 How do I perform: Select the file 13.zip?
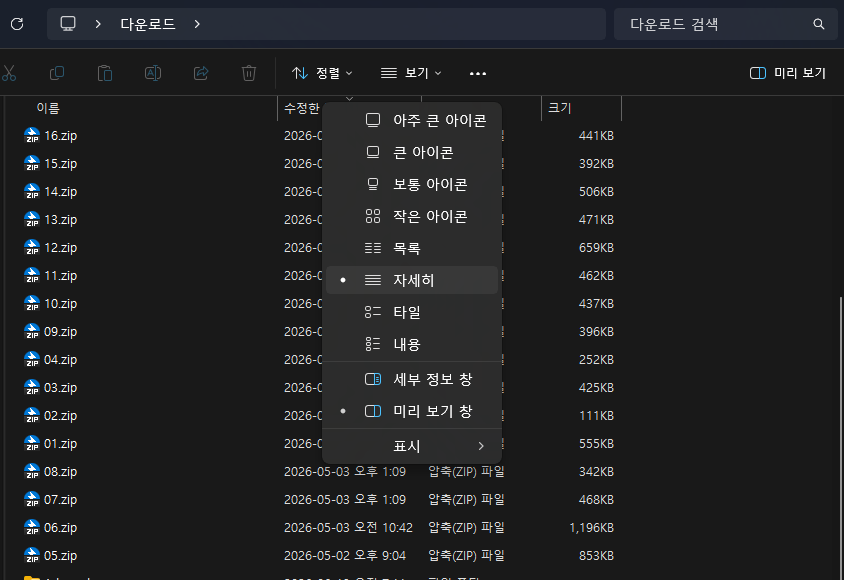point(60,220)
